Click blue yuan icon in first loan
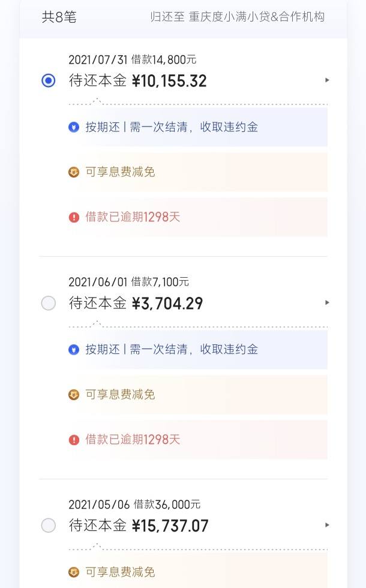This screenshot has width=366, height=588. click(74, 127)
